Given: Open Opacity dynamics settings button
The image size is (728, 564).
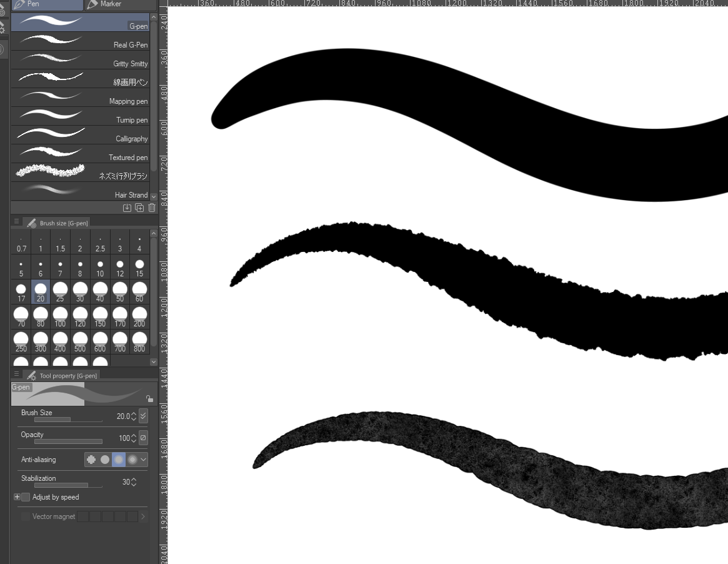Looking at the screenshot, I should point(143,438).
